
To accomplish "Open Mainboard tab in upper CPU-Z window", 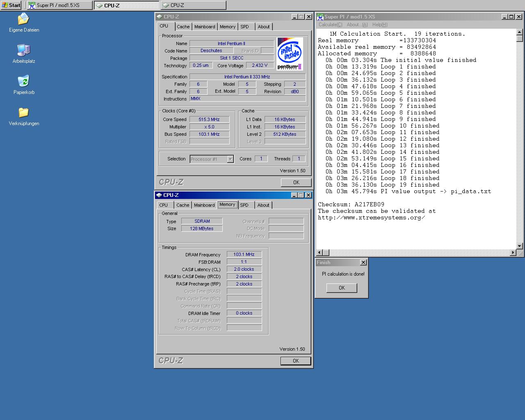I will click(205, 27).
